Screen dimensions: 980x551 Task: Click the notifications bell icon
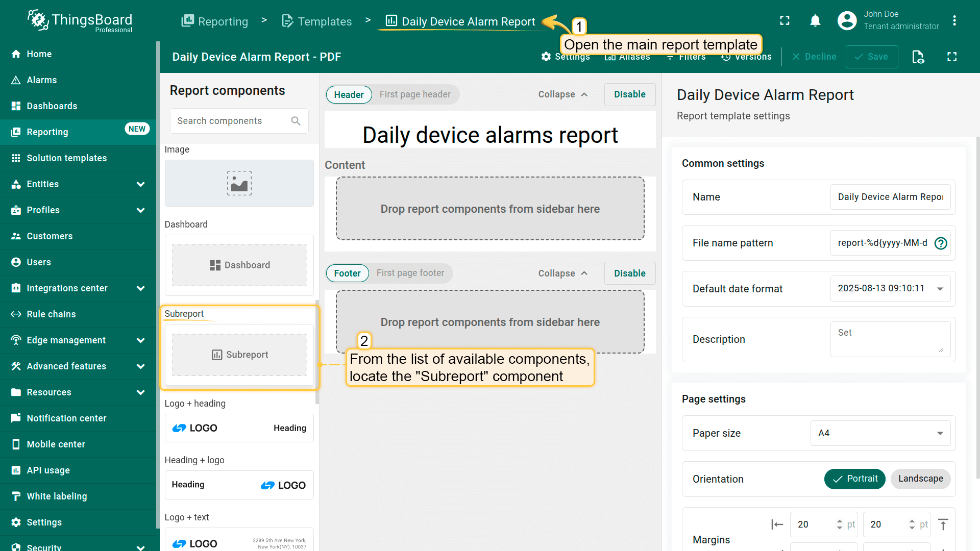815,20
